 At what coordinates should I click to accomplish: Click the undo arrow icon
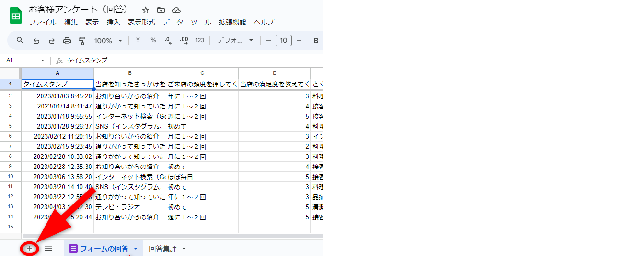[36, 41]
